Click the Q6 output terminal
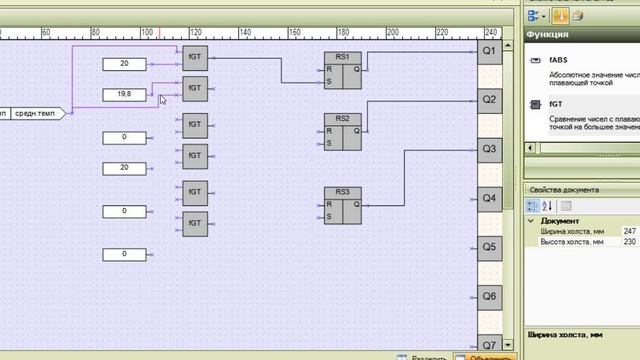Screen dimensions: 640x360 [489, 297]
